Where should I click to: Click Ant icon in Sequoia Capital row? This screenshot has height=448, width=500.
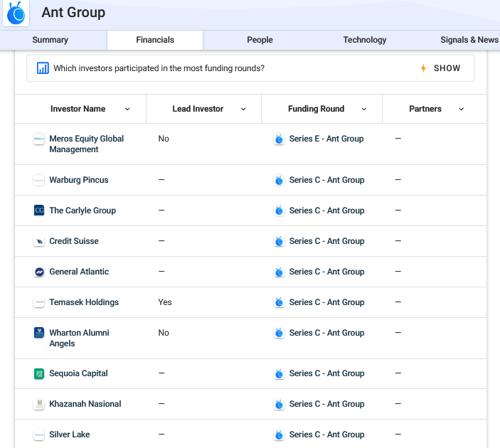pyautogui.click(x=279, y=374)
